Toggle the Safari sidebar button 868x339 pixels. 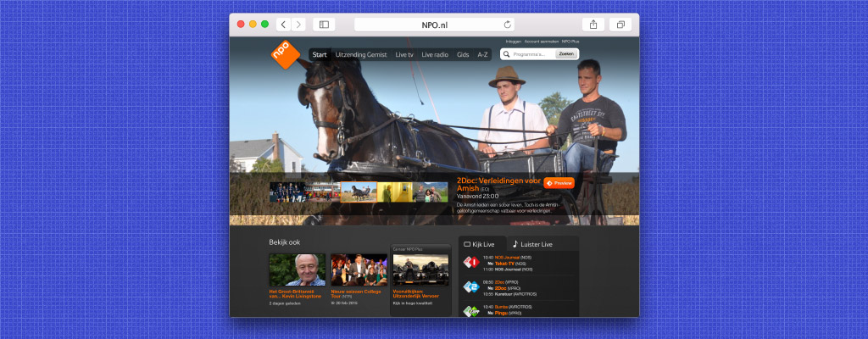[x=324, y=25]
